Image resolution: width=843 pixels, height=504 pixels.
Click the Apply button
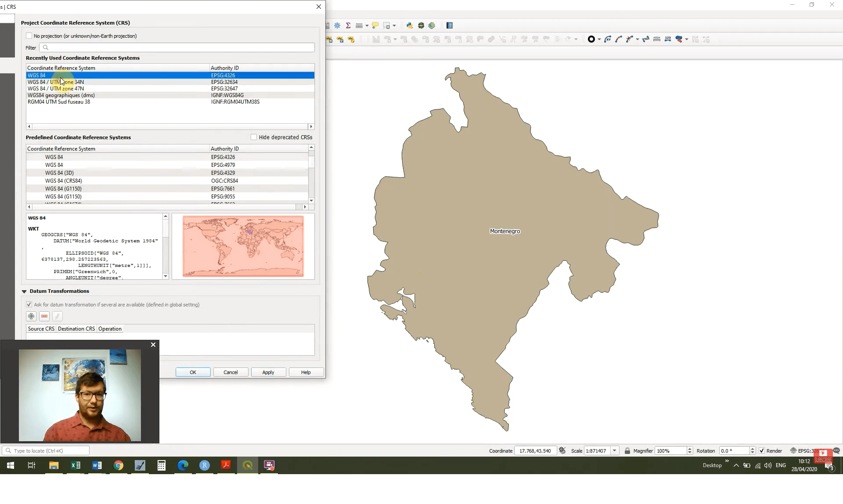268,372
